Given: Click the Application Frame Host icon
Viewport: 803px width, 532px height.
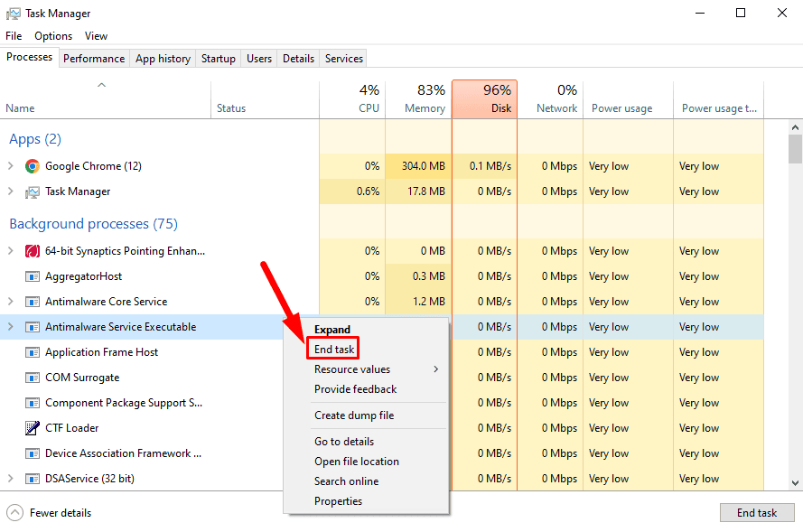Looking at the screenshot, I should pos(33,352).
